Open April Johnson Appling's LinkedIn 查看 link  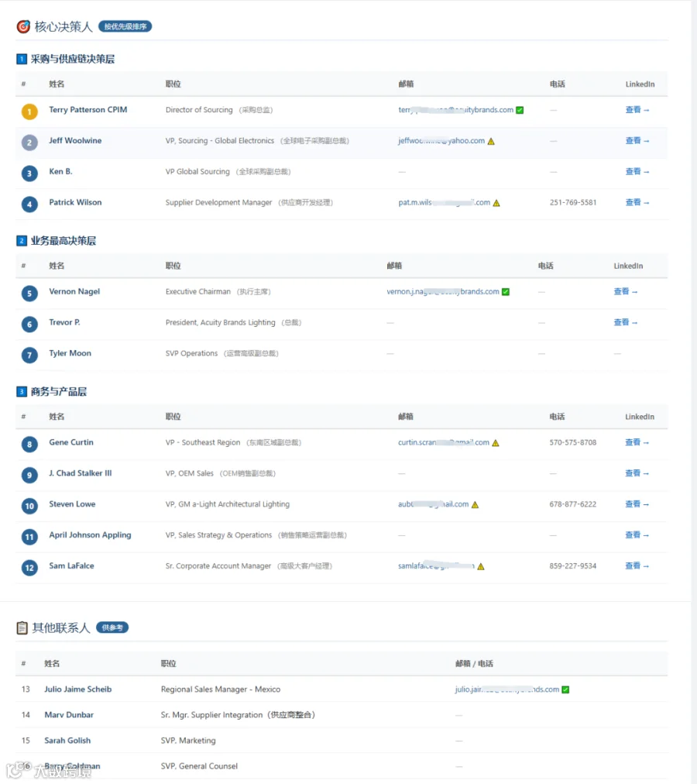[637, 535]
